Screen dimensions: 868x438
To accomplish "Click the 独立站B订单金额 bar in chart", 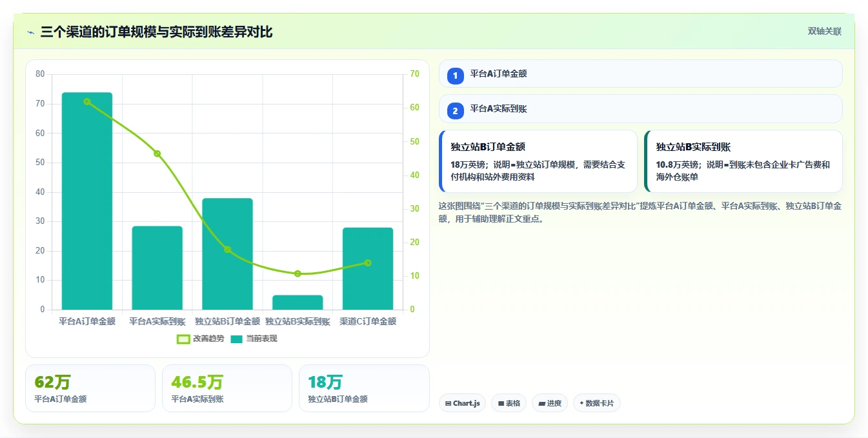I will (227, 254).
